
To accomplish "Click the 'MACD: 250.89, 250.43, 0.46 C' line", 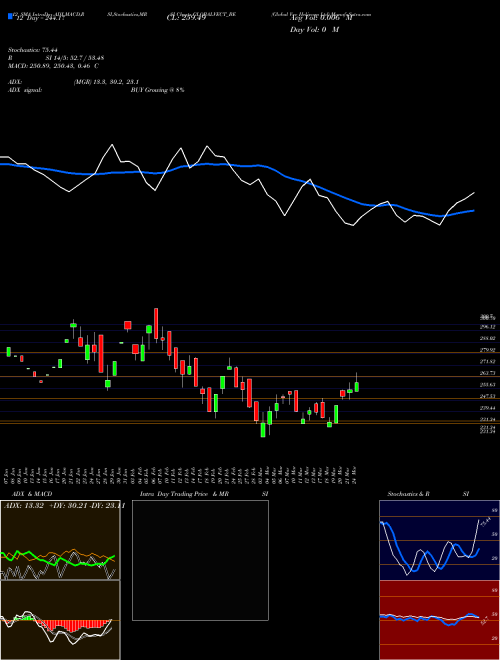I will (53, 66).
